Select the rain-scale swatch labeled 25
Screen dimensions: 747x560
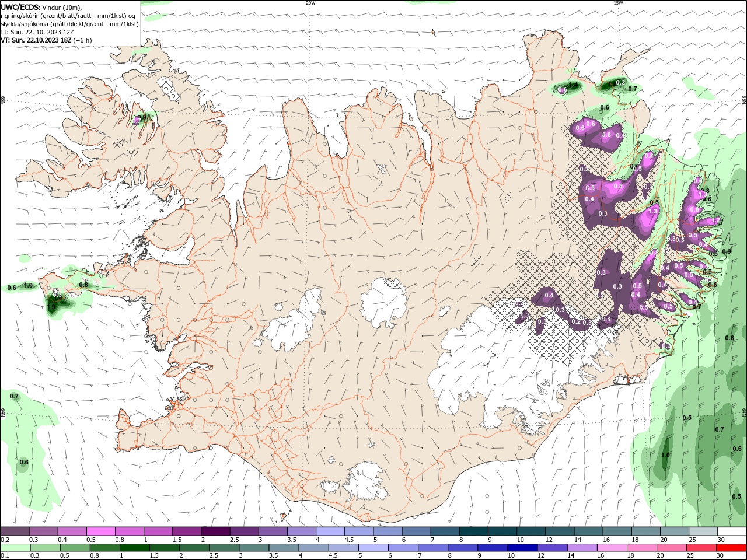[x=701, y=548]
